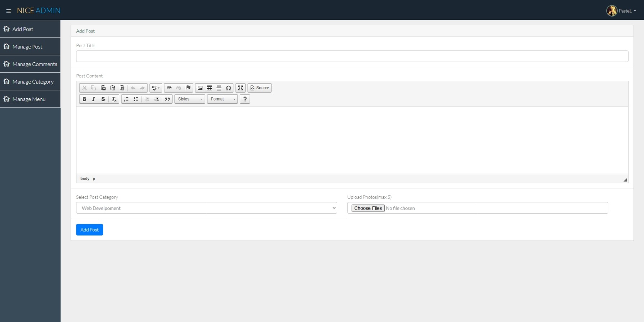This screenshot has width=644, height=322.
Task: Insert special character with Omega icon
Action: click(228, 88)
